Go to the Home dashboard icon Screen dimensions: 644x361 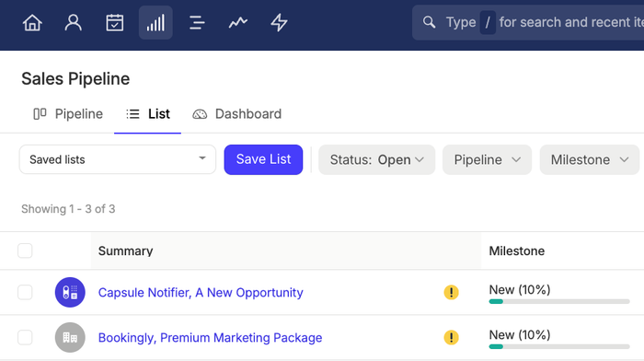tap(32, 23)
